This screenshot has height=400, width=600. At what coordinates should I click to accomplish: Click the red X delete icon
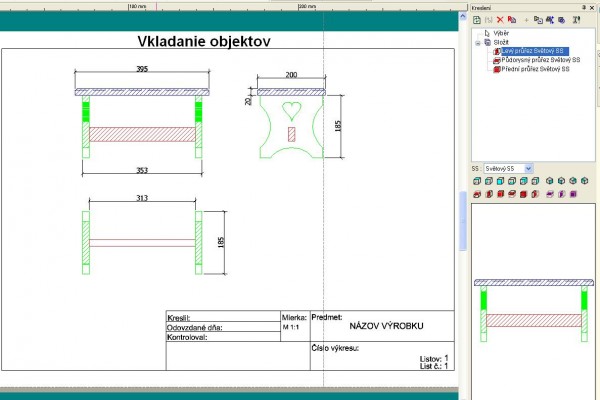(x=500, y=19)
